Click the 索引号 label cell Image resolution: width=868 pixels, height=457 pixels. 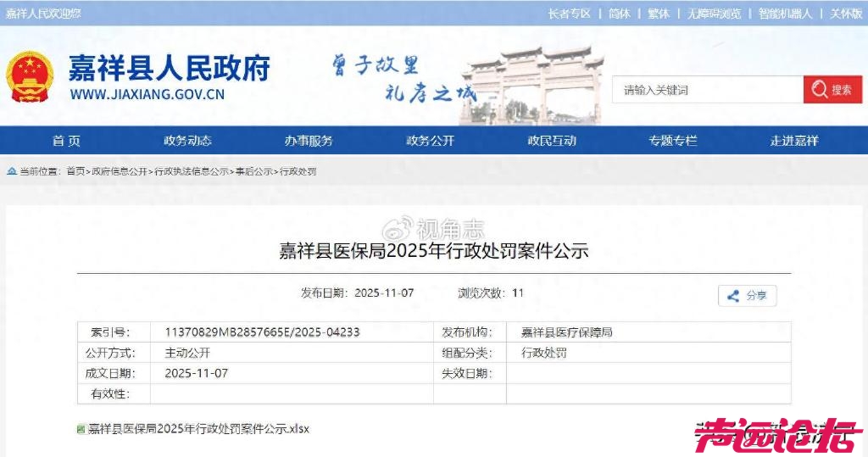pyautogui.click(x=114, y=332)
